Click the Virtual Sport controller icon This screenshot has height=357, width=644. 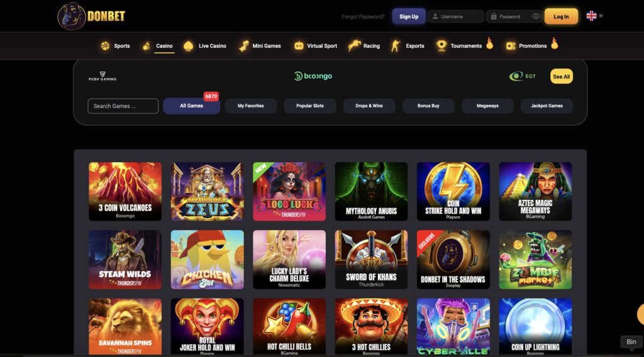point(299,45)
